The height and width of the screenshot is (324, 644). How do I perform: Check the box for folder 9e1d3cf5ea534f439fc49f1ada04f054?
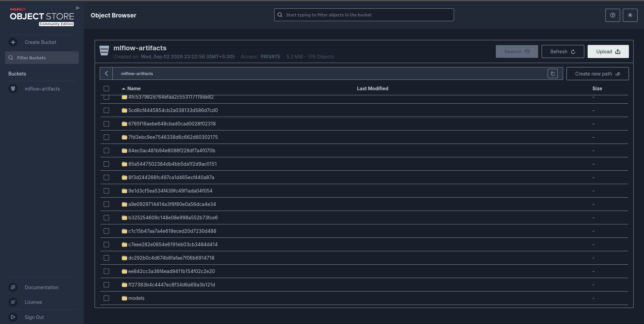click(x=106, y=191)
